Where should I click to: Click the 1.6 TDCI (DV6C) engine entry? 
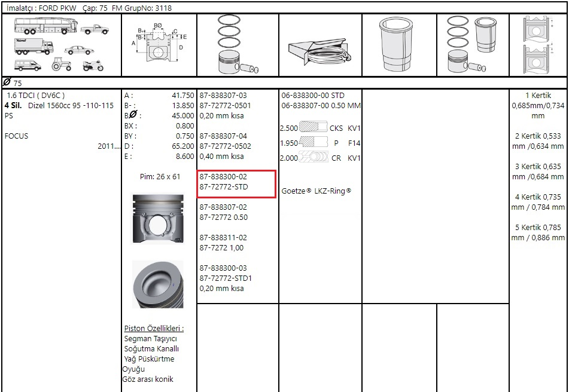pos(36,96)
